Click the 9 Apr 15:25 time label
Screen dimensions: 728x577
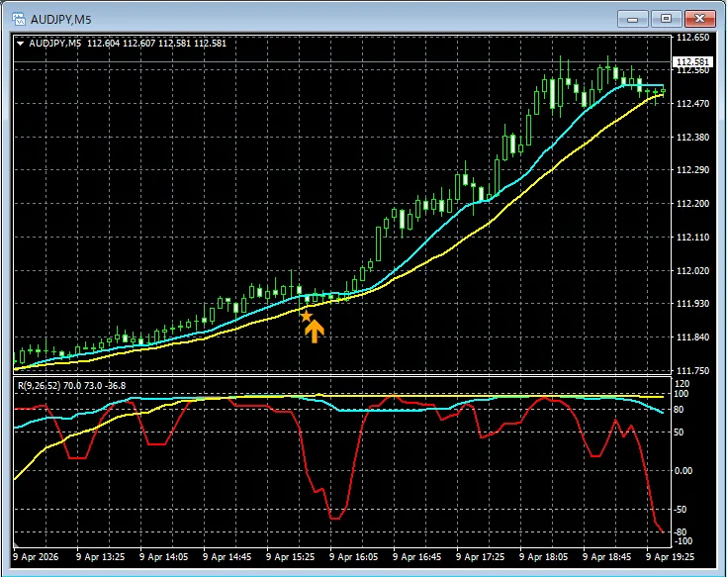click(x=290, y=556)
